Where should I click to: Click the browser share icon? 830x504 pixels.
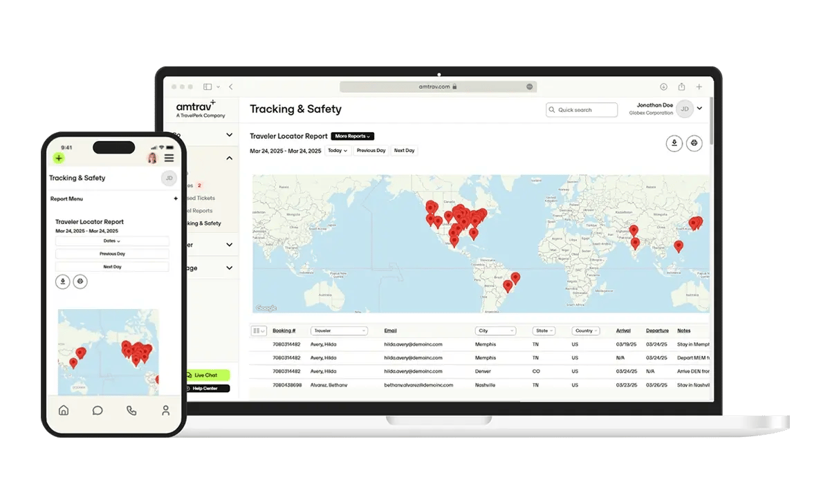tap(681, 87)
